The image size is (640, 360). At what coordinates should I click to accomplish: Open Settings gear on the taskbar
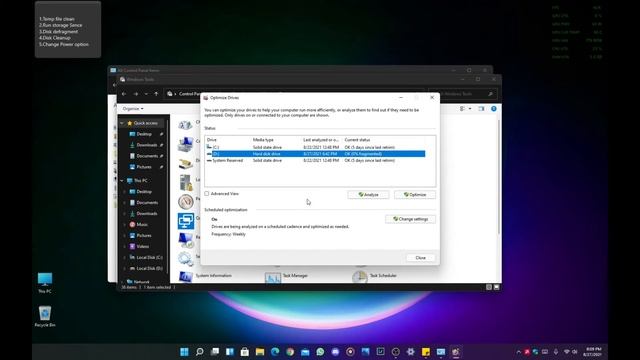coord(411,352)
